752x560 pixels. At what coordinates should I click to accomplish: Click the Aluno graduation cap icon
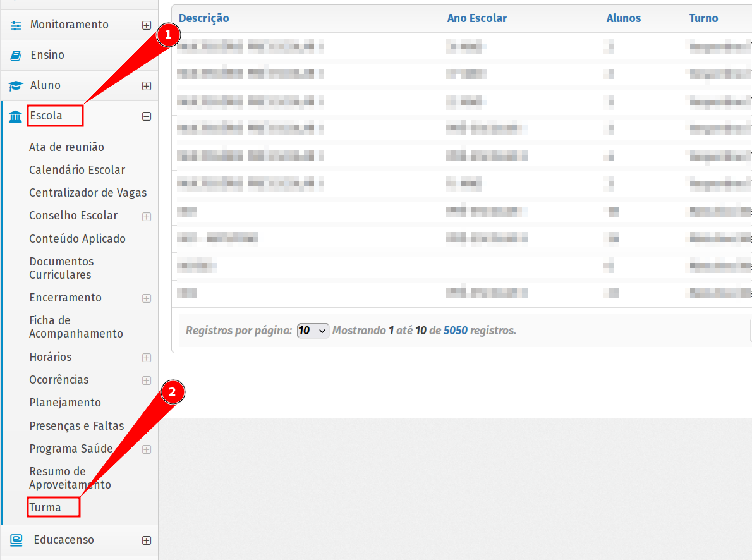(16, 86)
